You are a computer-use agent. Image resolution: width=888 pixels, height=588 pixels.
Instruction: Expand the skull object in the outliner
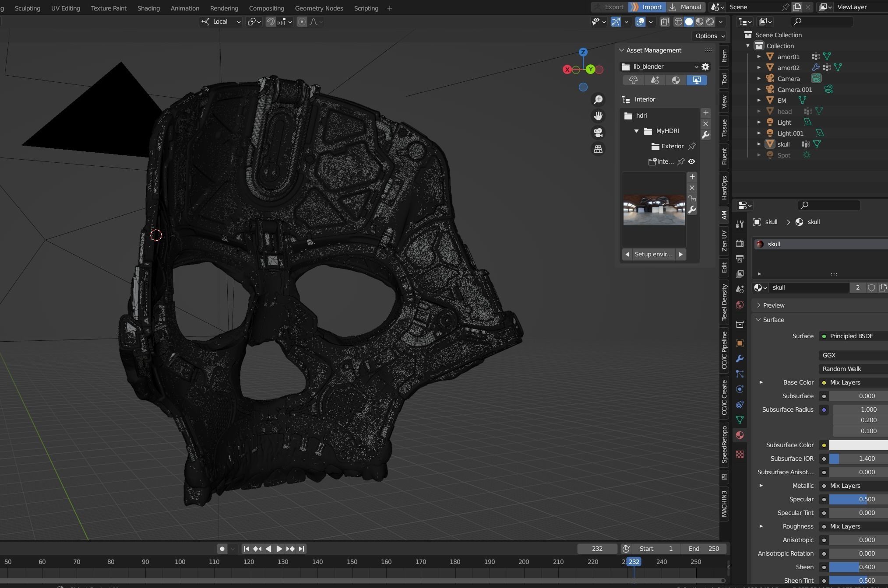tap(759, 144)
